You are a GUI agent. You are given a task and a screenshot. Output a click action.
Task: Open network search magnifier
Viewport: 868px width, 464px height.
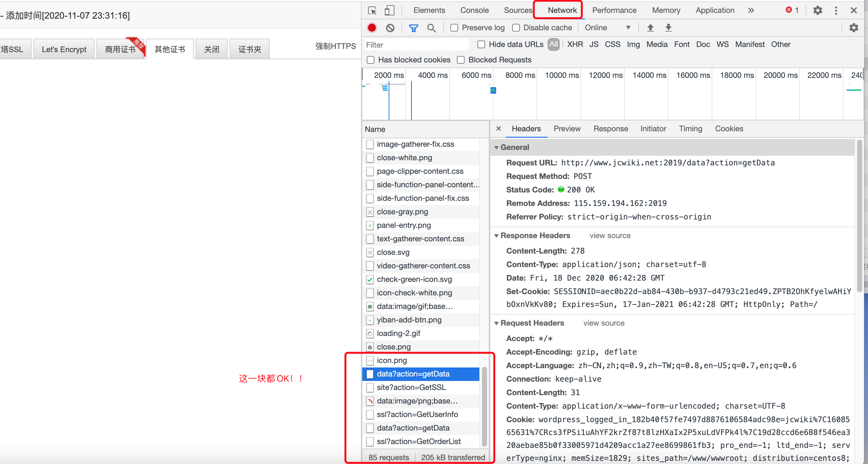(431, 28)
